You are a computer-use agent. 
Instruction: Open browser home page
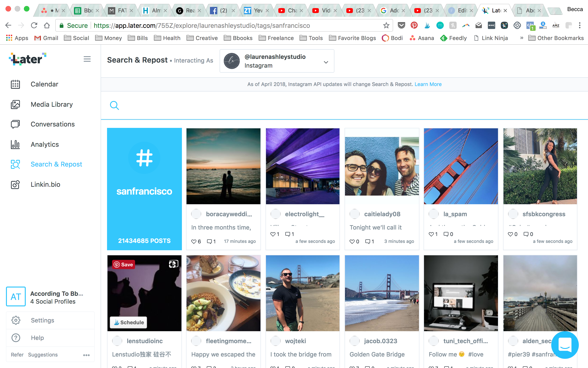pos(47,25)
